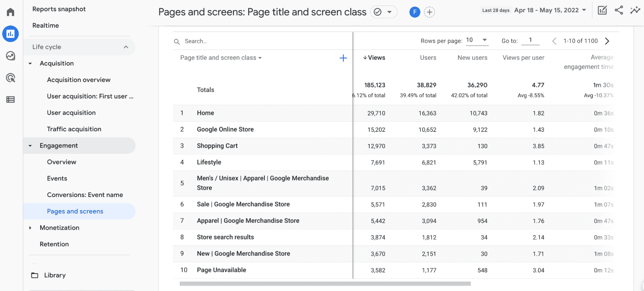
Task: Add a secondary dimension with plus icon
Action: [x=343, y=58]
